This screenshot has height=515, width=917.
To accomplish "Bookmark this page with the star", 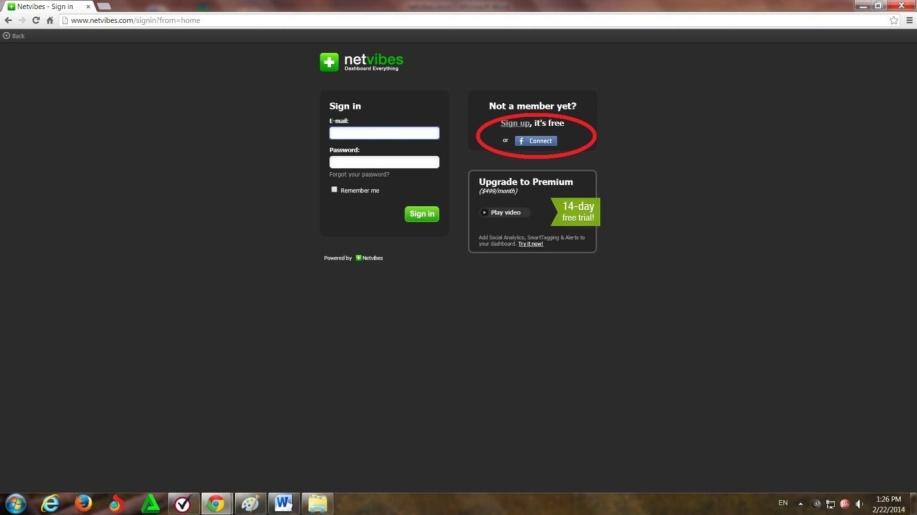I will click(894, 20).
